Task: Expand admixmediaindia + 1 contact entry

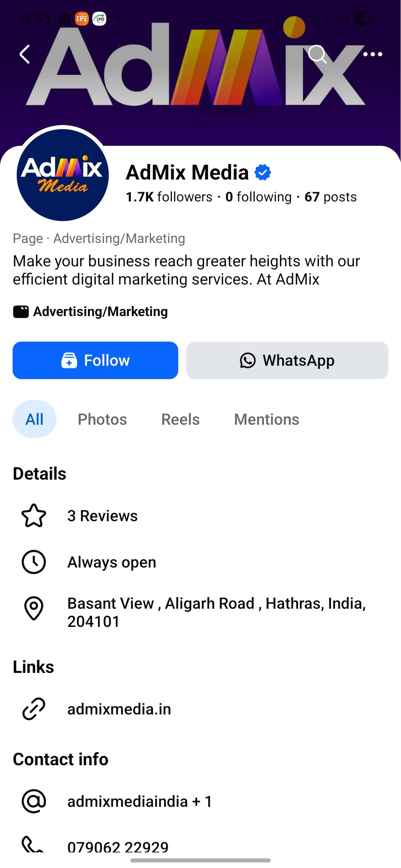Action: pyautogui.click(x=140, y=801)
